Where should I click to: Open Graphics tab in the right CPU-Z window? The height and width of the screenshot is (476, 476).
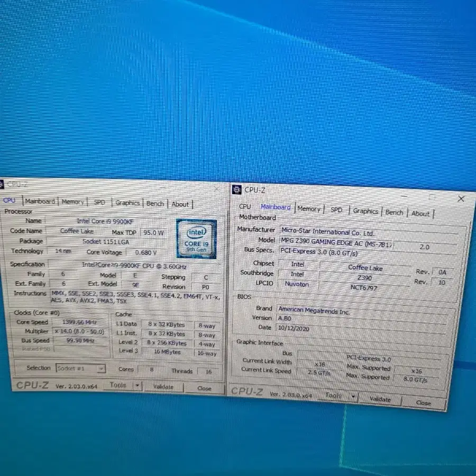365,211
